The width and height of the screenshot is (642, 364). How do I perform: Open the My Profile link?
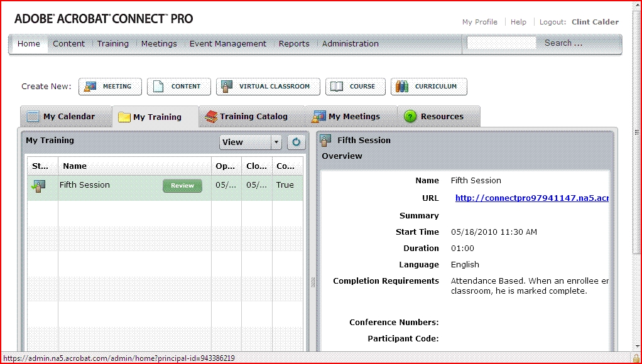479,22
